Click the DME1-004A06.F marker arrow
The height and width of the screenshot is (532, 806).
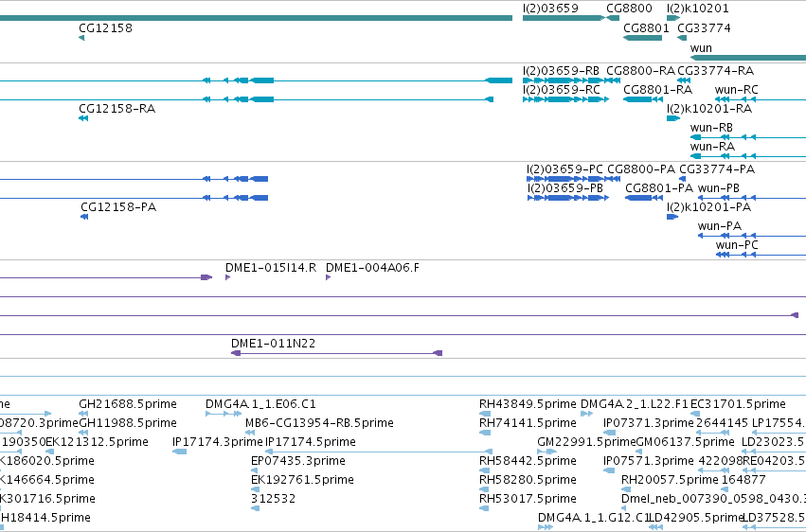(329, 277)
